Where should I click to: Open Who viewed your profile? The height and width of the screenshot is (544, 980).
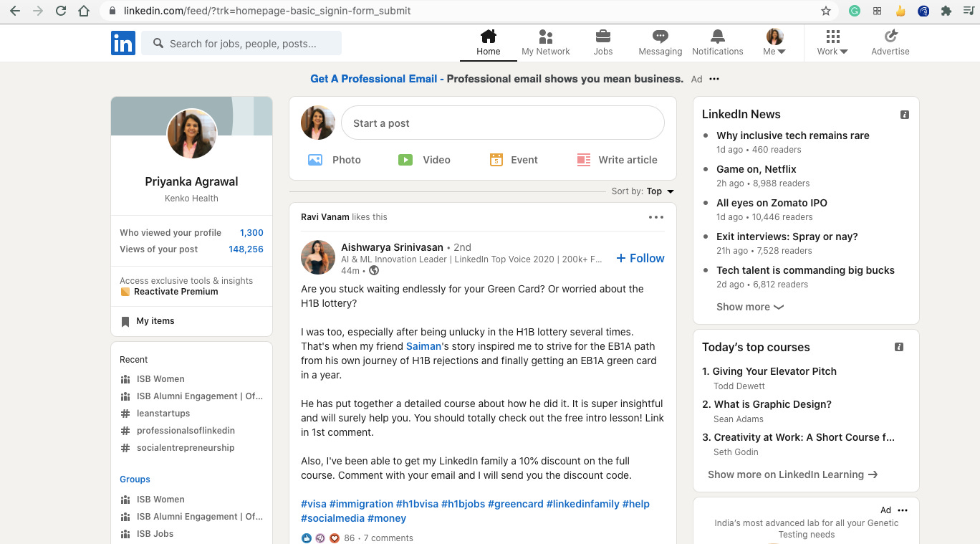[191, 233]
